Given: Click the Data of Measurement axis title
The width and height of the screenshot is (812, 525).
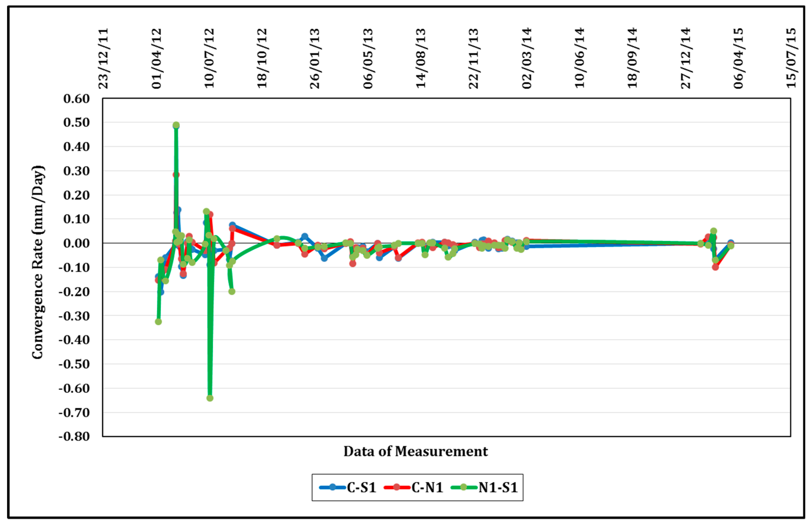Looking at the screenshot, I should pyautogui.click(x=415, y=451).
